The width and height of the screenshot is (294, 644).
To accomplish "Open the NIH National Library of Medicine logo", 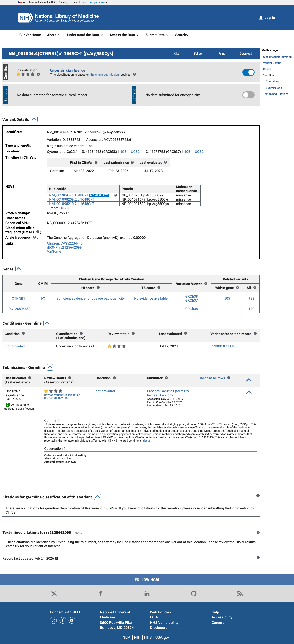I will 59,18.
